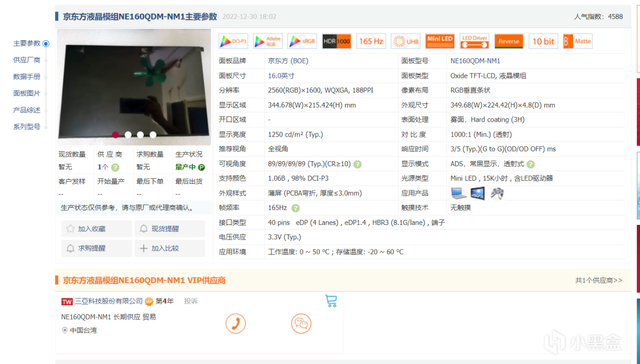
Task: Click the 加入比较 button
Action: coord(170,249)
